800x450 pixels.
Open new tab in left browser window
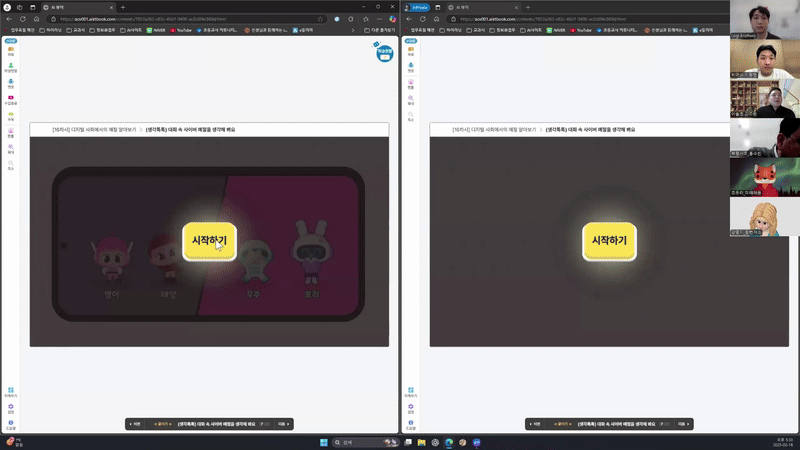click(x=122, y=7)
